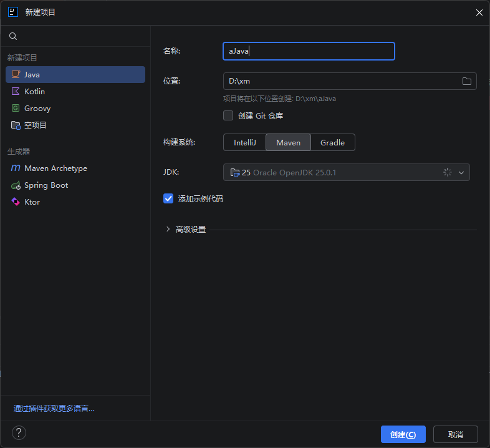Select Kotlin in the project type list
This screenshot has height=448, width=490.
[75, 91]
